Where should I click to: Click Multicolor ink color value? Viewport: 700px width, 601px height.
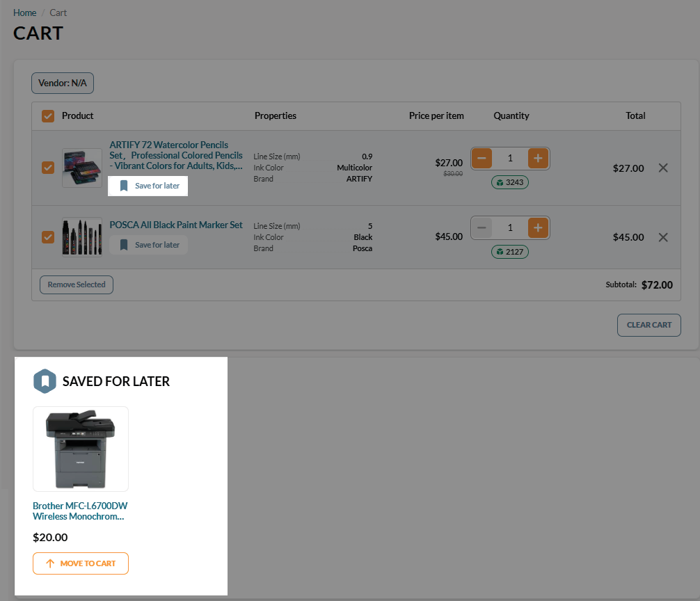(x=354, y=168)
